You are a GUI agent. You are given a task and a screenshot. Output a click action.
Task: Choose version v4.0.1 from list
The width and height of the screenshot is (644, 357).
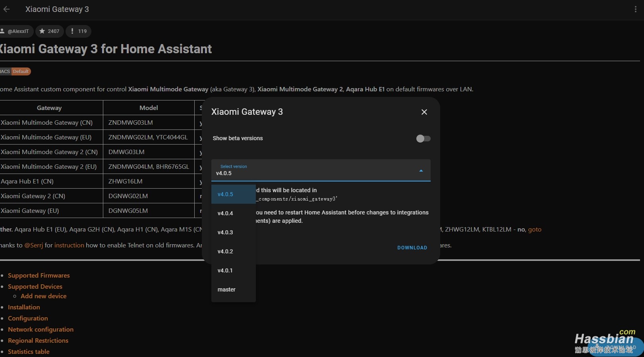(233, 270)
